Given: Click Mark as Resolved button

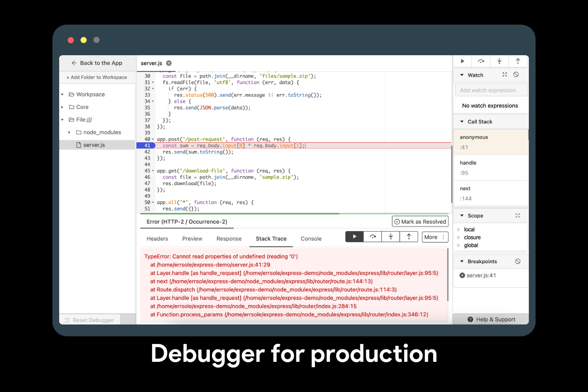Looking at the screenshot, I should (x=420, y=222).
